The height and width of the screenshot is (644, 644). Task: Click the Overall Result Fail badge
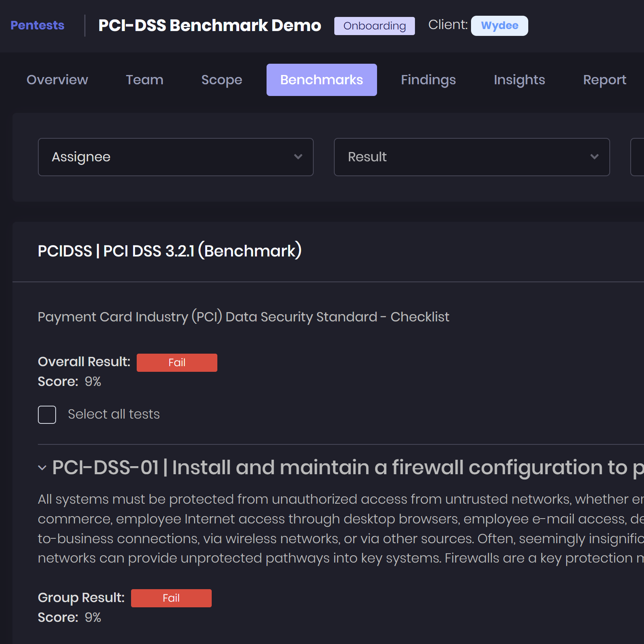(177, 363)
